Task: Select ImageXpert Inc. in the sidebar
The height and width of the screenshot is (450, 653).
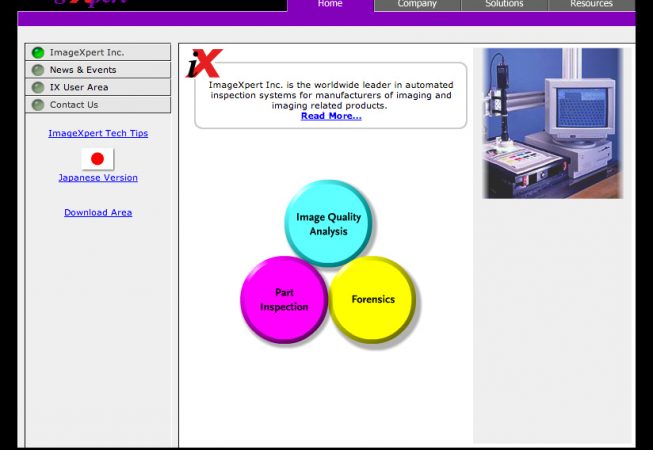Action: 97,52
